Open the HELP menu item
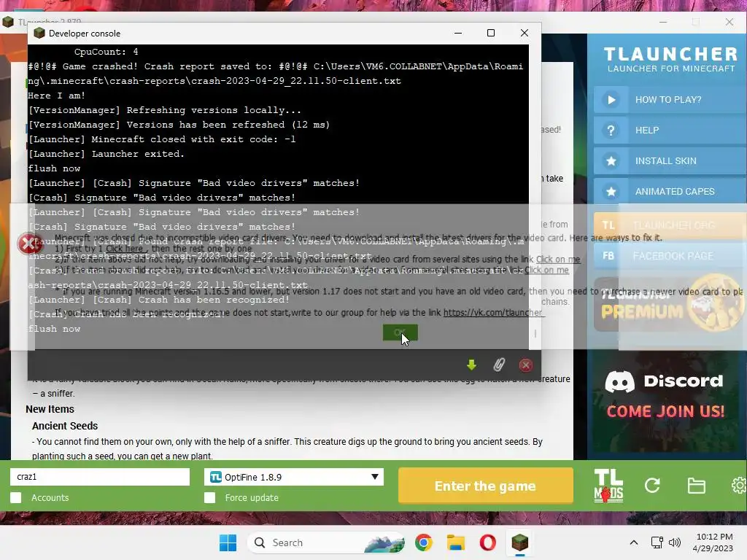 670,130
